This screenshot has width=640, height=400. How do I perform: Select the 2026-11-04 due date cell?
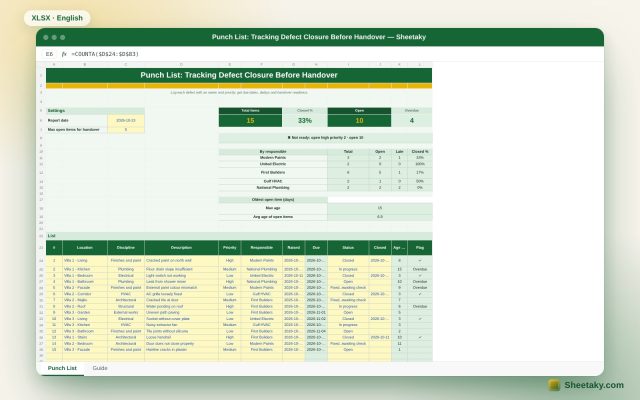(x=316, y=331)
